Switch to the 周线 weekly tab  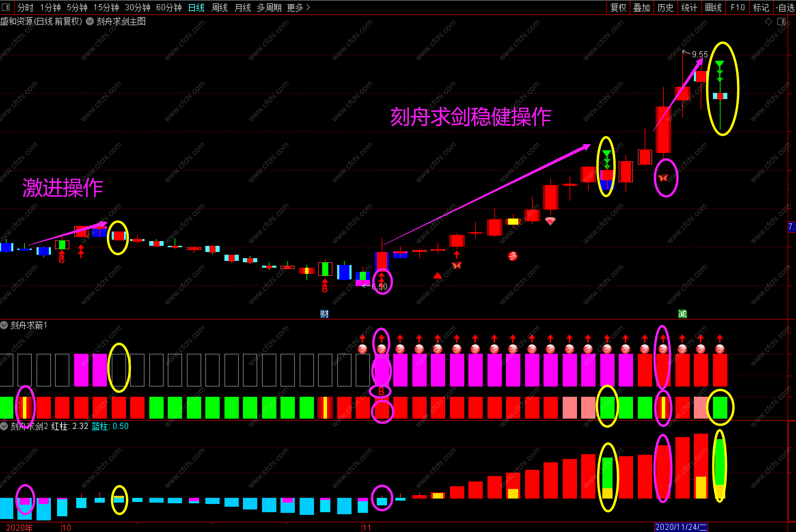[219, 8]
